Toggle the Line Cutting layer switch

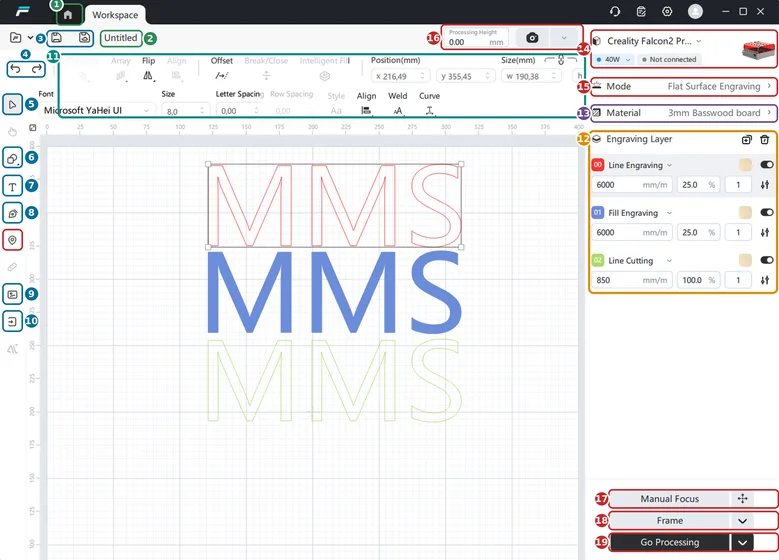(767, 260)
